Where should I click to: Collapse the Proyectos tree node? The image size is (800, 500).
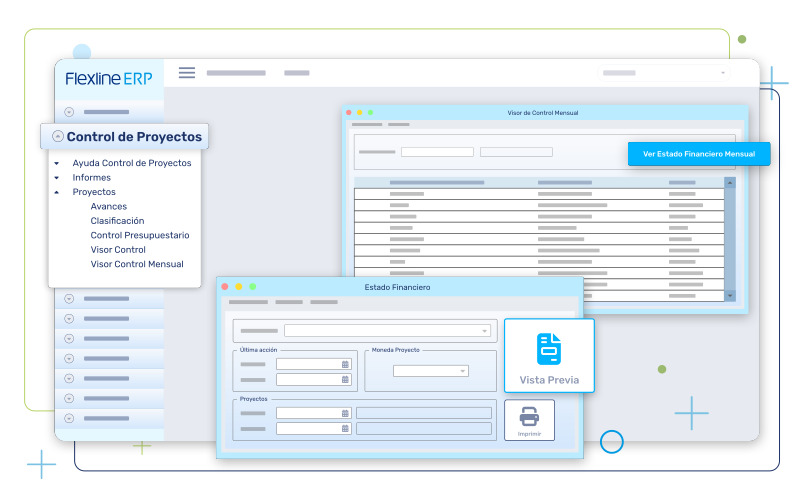coord(57,192)
